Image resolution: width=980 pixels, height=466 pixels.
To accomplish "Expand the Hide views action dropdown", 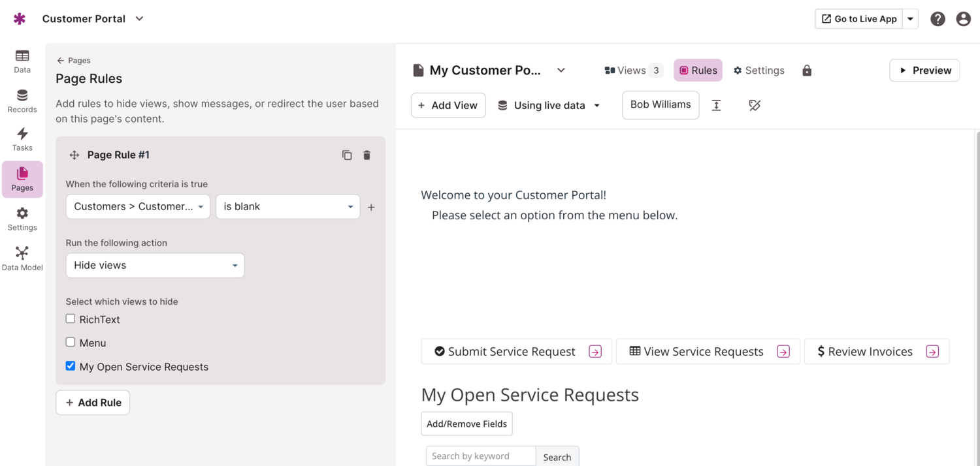I will 155,266.
